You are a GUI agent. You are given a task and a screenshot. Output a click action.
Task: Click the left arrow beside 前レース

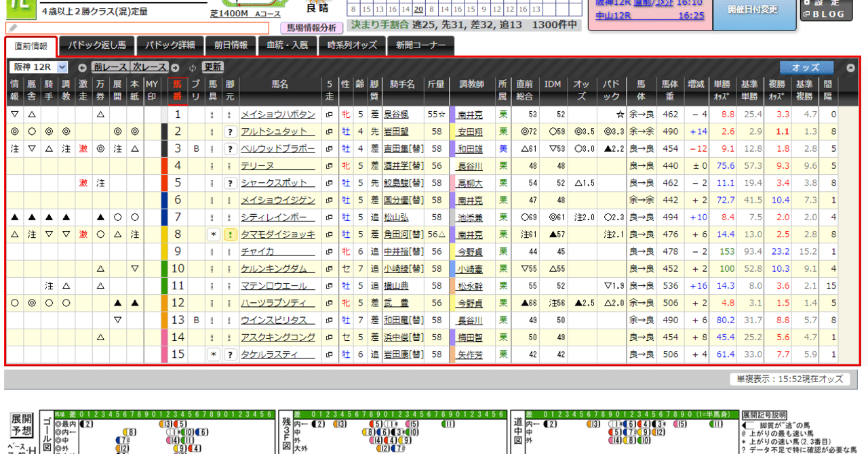click(x=82, y=66)
